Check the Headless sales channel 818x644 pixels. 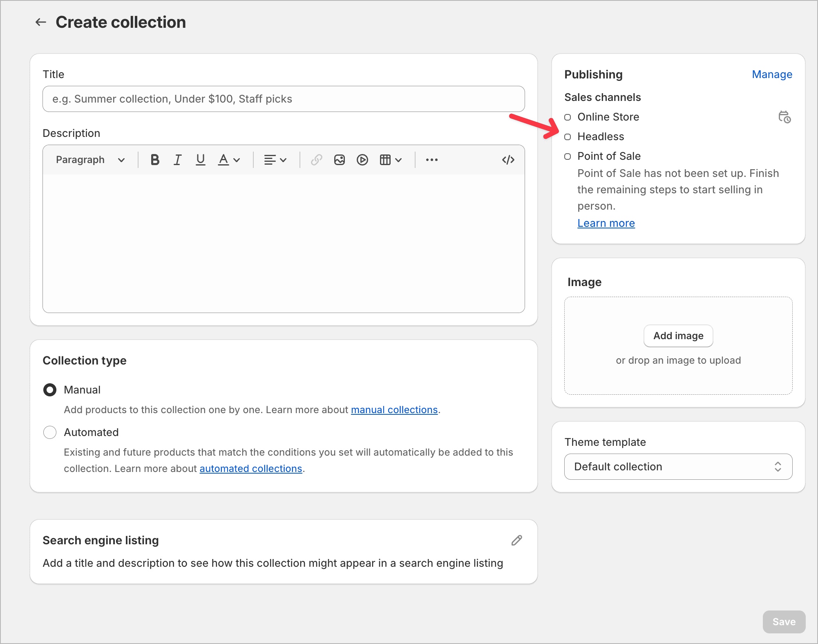(x=568, y=137)
